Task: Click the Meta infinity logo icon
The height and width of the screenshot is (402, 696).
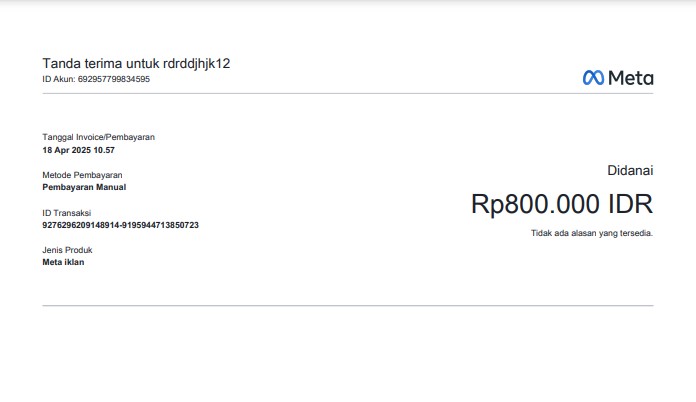Action: click(593, 78)
